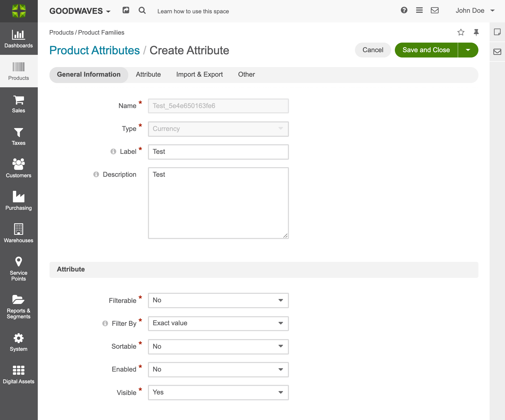Open Digital Assets in the sidebar
This screenshot has width=505, height=420.
tap(19, 375)
